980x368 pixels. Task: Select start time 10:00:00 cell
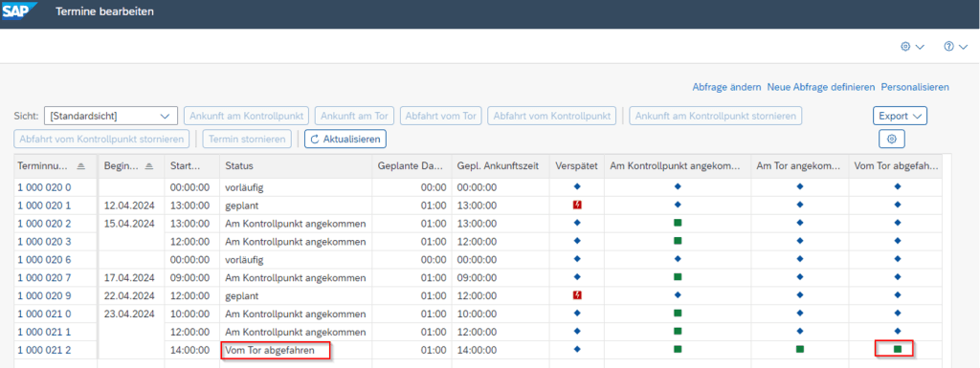tap(191, 314)
